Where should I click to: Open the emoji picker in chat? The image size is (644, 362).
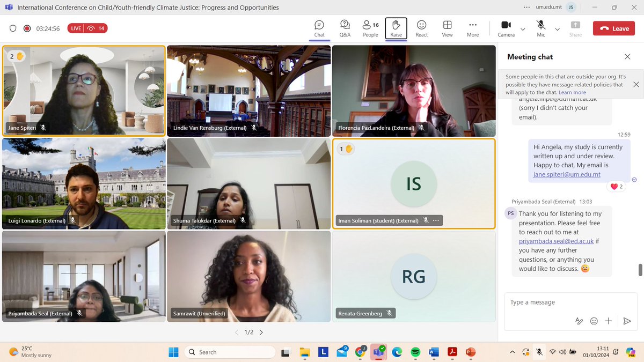pos(594,321)
